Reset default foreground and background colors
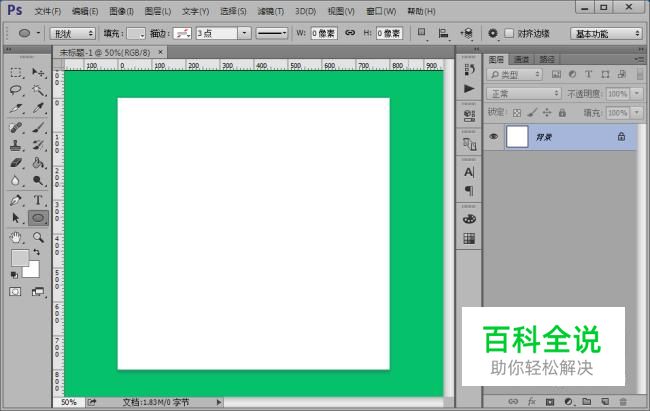The width and height of the screenshot is (650, 411). pos(14,275)
